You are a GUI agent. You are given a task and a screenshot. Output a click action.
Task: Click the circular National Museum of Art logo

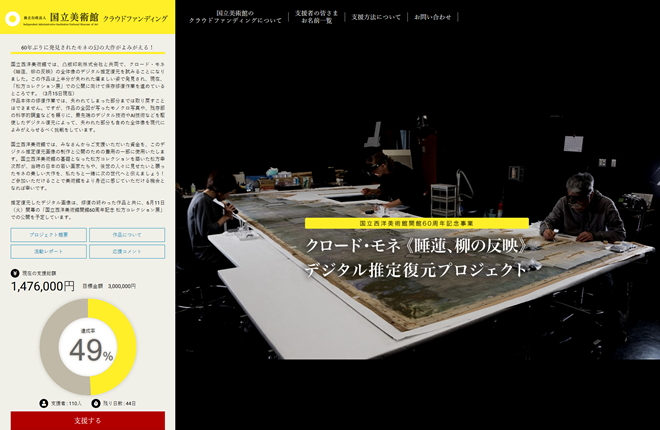click(x=13, y=19)
